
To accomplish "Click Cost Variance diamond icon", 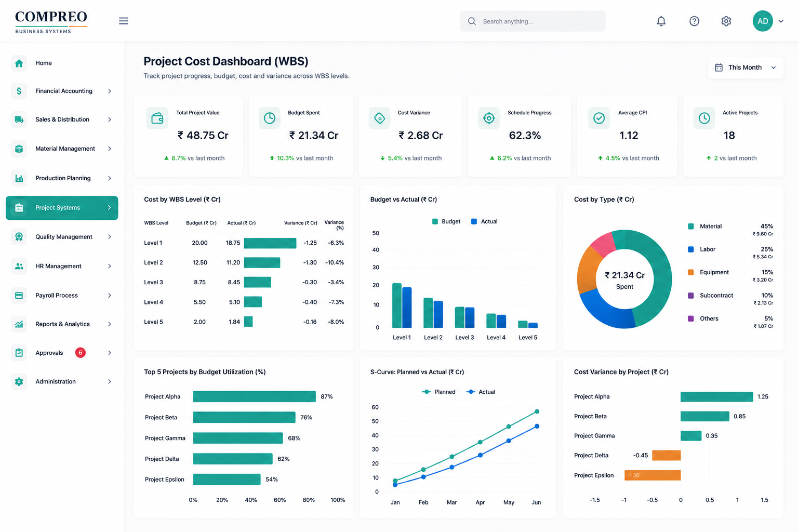I will pyautogui.click(x=380, y=118).
